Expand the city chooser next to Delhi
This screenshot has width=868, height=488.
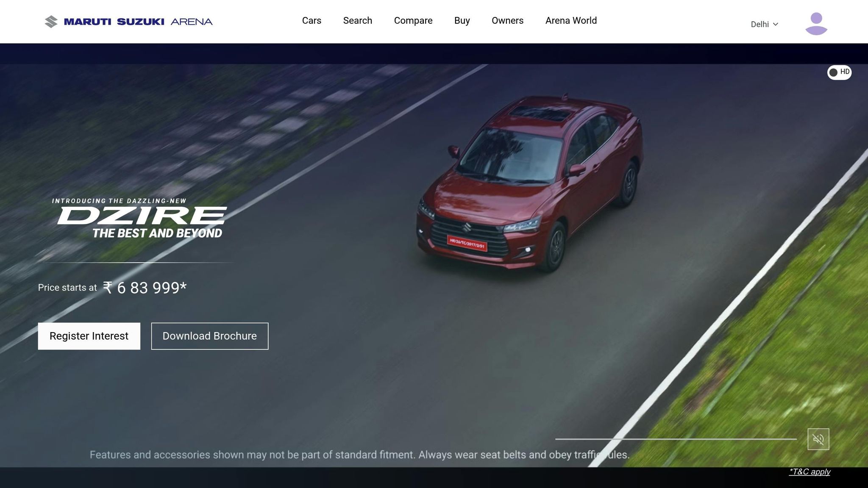coord(776,24)
